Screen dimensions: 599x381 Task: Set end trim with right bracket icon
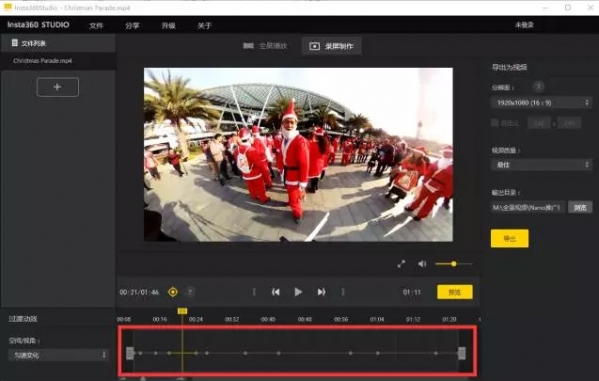[343, 292]
